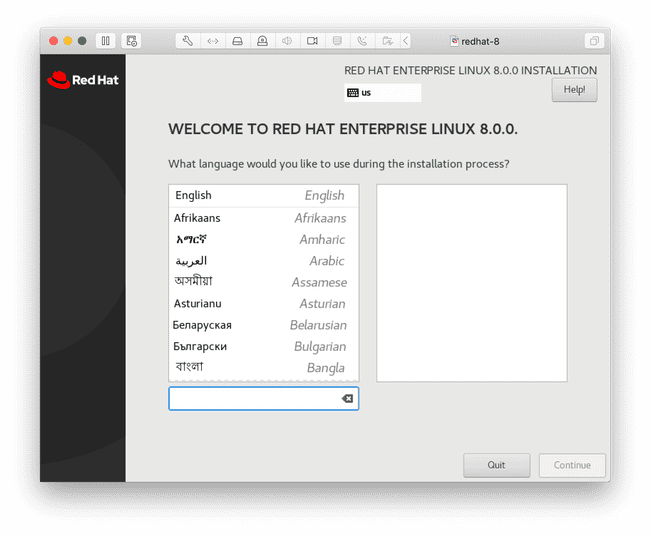The image size is (650, 535).
Task: Select Arabic language row
Action: click(x=264, y=261)
